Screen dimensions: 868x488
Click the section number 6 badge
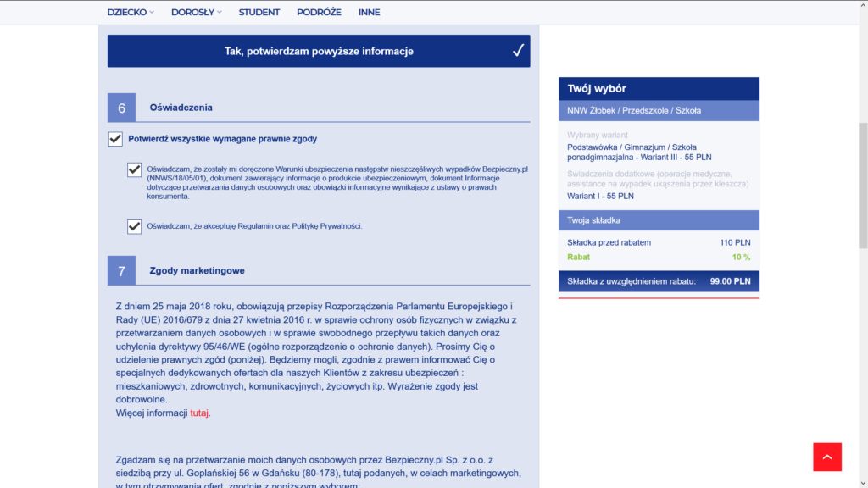pyautogui.click(x=121, y=108)
